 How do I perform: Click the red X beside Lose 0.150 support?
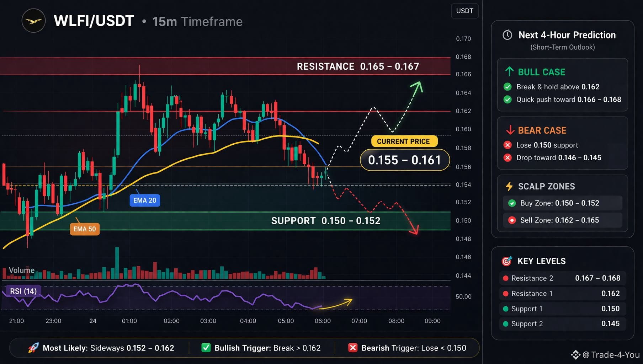tap(508, 145)
